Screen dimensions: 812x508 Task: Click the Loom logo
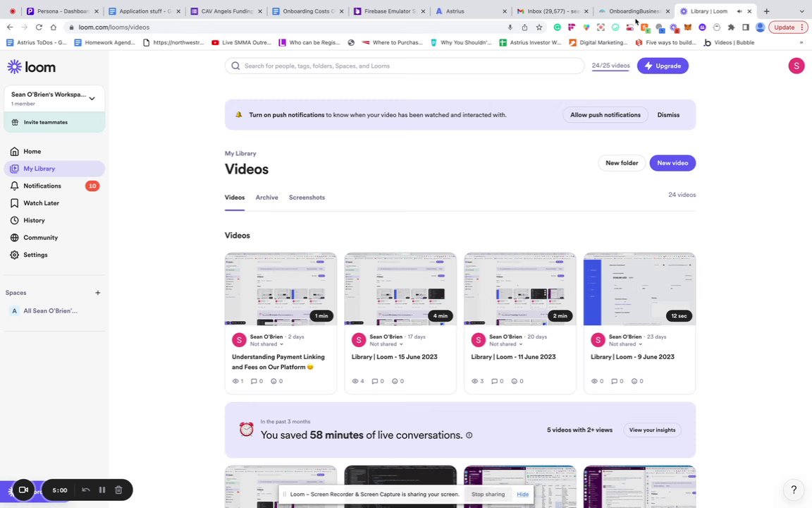(x=31, y=67)
